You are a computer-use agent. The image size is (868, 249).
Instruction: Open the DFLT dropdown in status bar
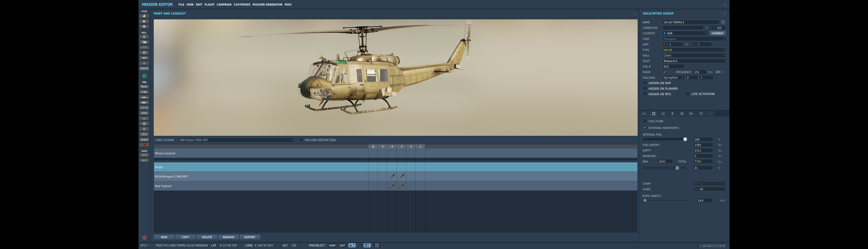[x=146, y=245]
